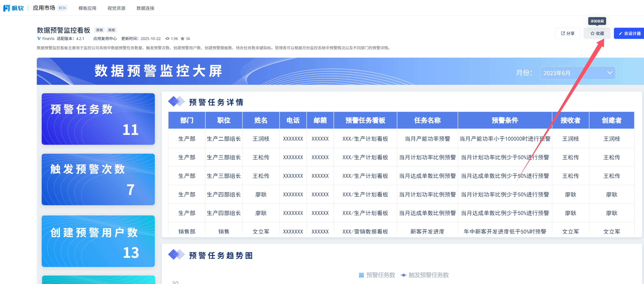Open designer via 去设计器 pencil button
The height and width of the screenshot is (284, 644).
click(629, 33)
